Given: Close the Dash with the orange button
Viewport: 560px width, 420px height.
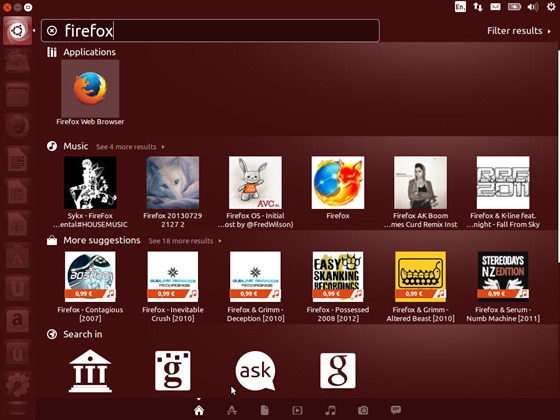Looking at the screenshot, I should pyautogui.click(x=7, y=7).
